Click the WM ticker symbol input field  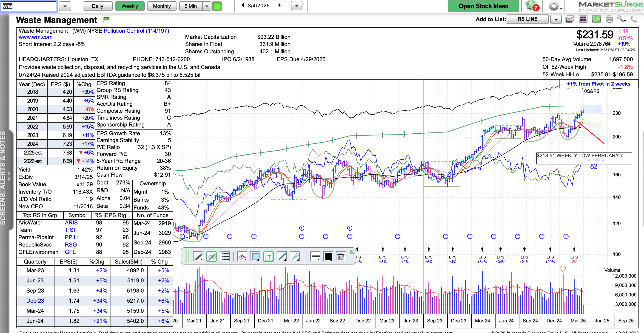29,6
